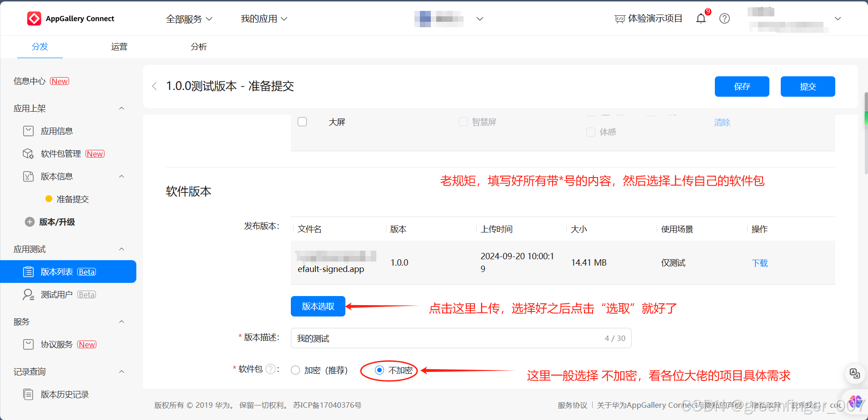Open 准备提交 in the sidebar
The height and width of the screenshot is (420, 868).
[x=73, y=199]
